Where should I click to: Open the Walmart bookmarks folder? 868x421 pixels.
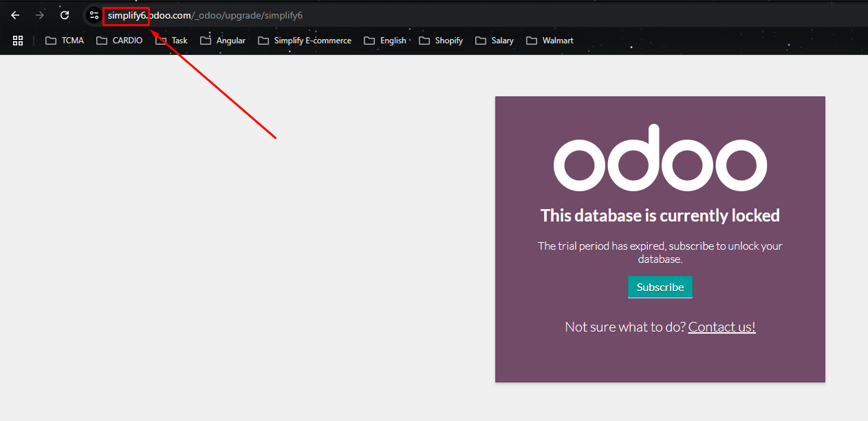(x=550, y=41)
